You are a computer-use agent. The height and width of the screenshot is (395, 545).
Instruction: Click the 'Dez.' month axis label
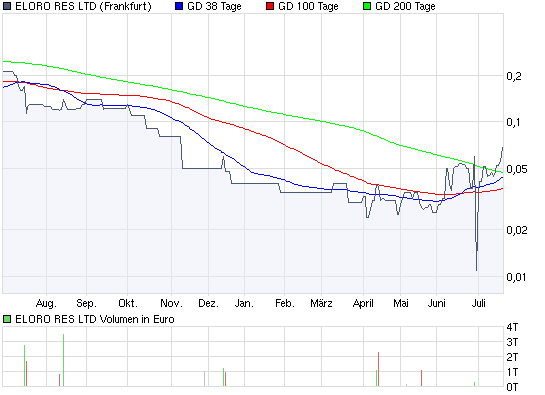(x=209, y=304)
